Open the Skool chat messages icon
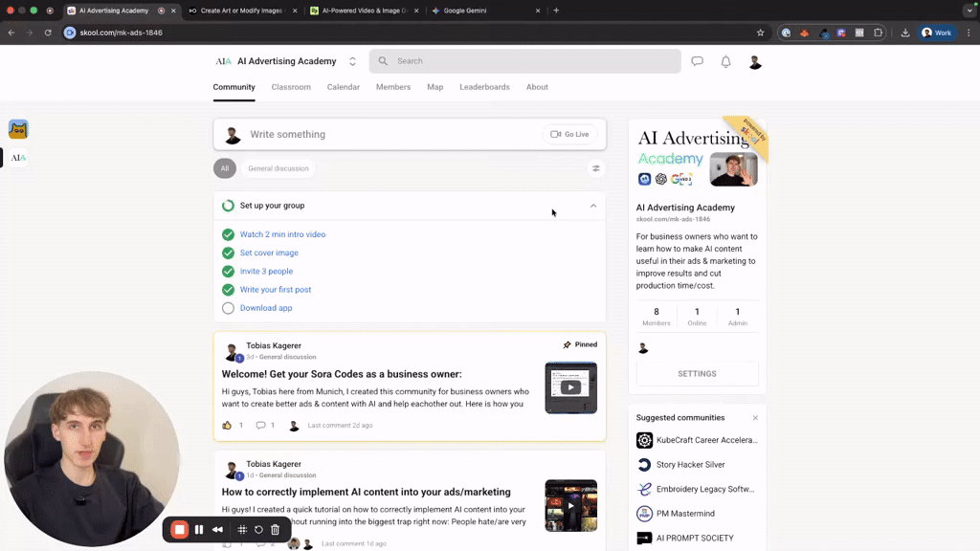The image size is (980, 551). (697, 61)
